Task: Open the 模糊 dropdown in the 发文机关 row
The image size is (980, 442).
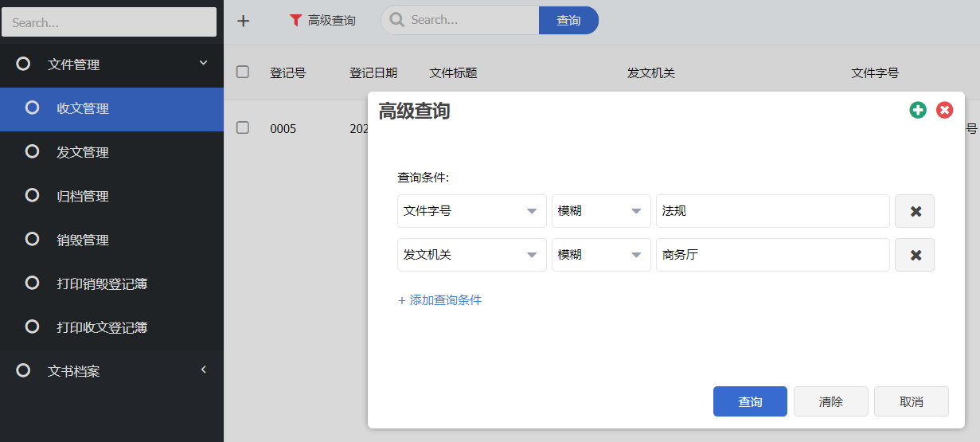Action: click(x=601, y=255)
